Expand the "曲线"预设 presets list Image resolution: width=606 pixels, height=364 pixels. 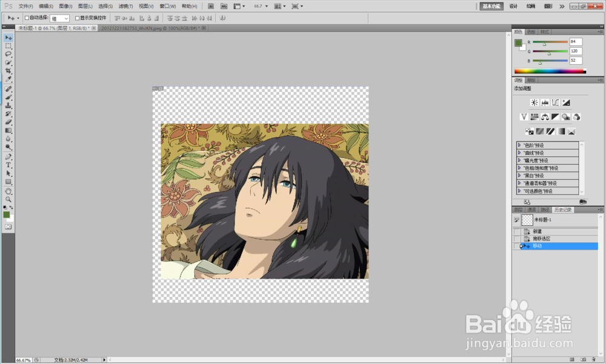pyautogui.click(x=519, y=153)
